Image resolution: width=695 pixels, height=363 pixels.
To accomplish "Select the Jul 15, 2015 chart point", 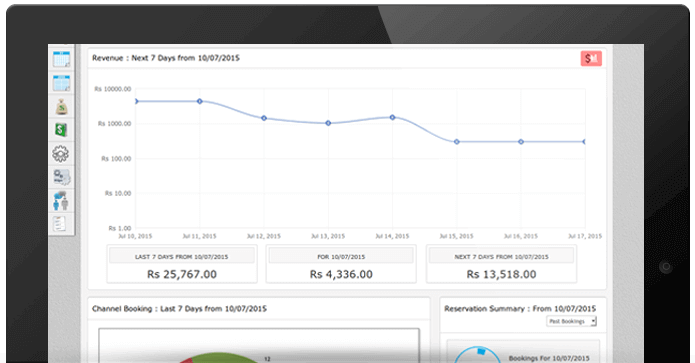I will [x=457, y=142].
